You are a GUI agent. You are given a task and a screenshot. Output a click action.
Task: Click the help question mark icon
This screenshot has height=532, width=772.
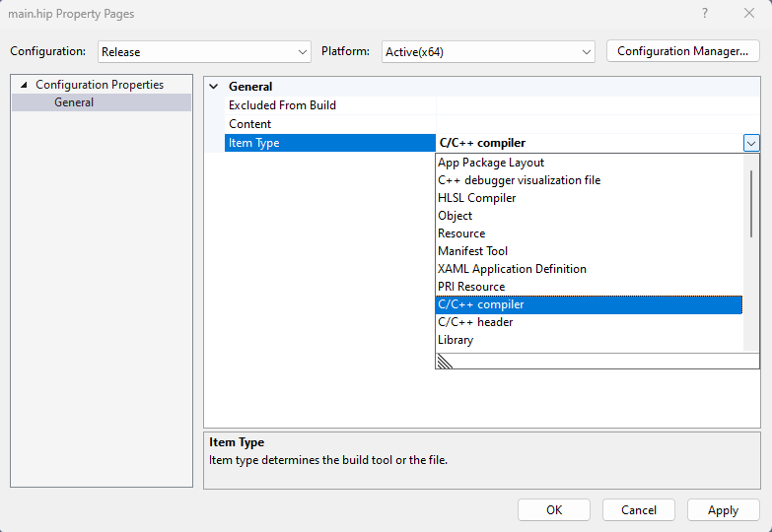click(704, 14)
